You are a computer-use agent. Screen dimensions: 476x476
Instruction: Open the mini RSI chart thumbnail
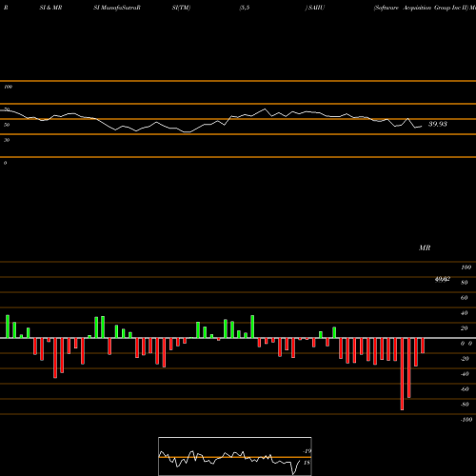coord(235,456)
